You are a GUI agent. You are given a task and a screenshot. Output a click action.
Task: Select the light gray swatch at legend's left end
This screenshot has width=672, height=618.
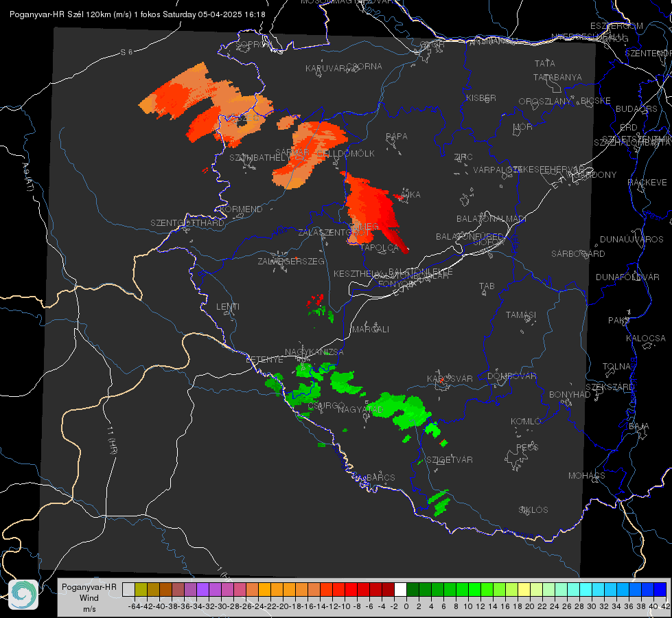click(128, 589)
